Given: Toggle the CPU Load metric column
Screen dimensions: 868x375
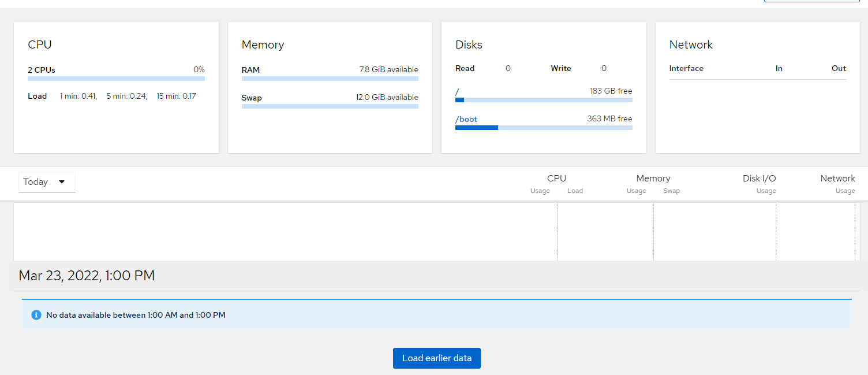Looking at the screenshot, I should click(x=575, y=191).
